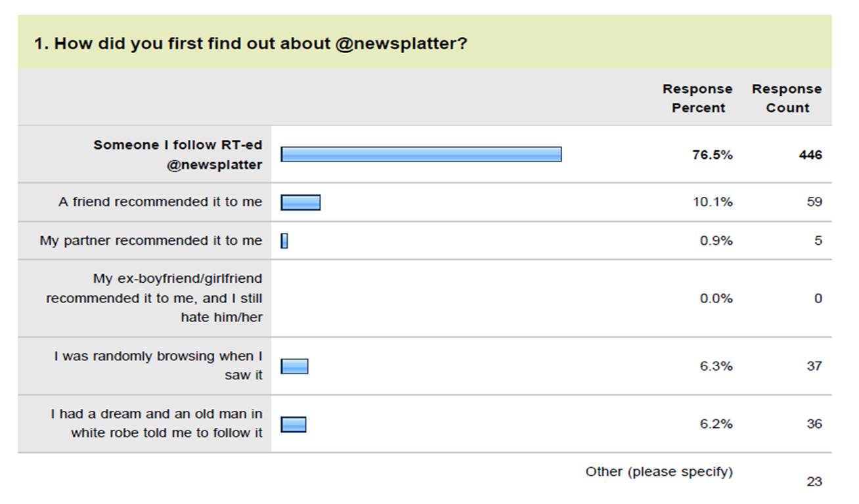Image resolution: width=859 pixels, height=504 pixels.
Task: Click the Other response count of 23
Action: (x=814, y=482)
